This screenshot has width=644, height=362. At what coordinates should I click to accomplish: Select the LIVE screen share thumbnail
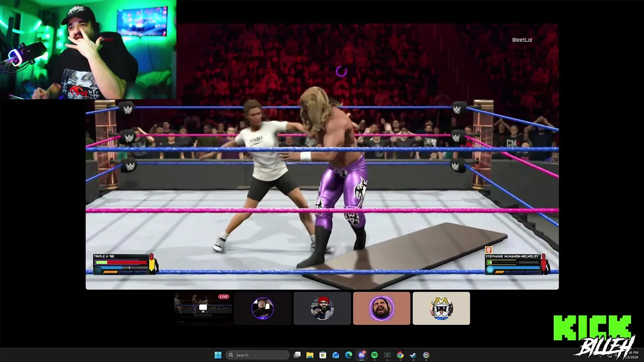[203, 308]
